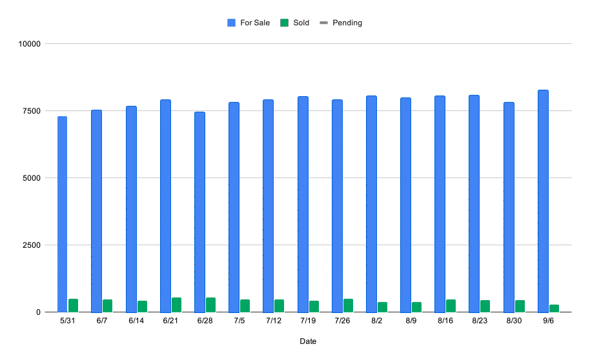Click the green Sold bar for 6/21

pyautogui.click(x=176, y=305)
